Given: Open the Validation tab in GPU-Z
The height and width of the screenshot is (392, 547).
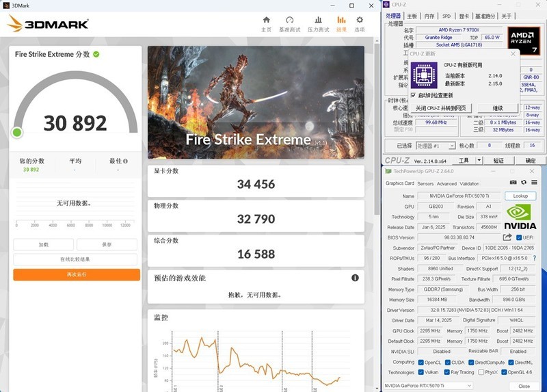Looking at the screenshot, I should [469, 183].
